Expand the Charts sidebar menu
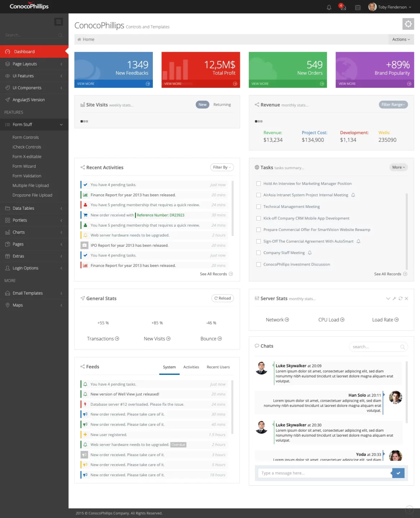The width and height of the screenshot is (420, 518). pos(34,232)
